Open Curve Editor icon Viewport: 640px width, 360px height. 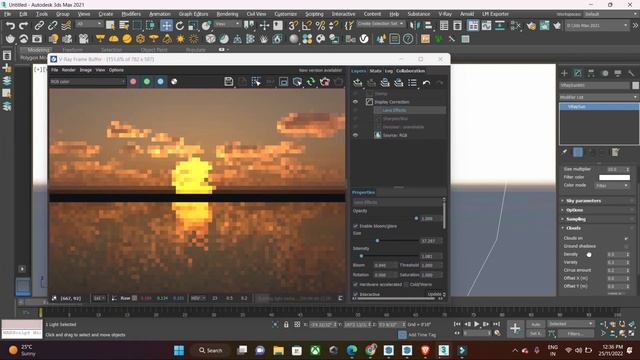tap(487, 26)
